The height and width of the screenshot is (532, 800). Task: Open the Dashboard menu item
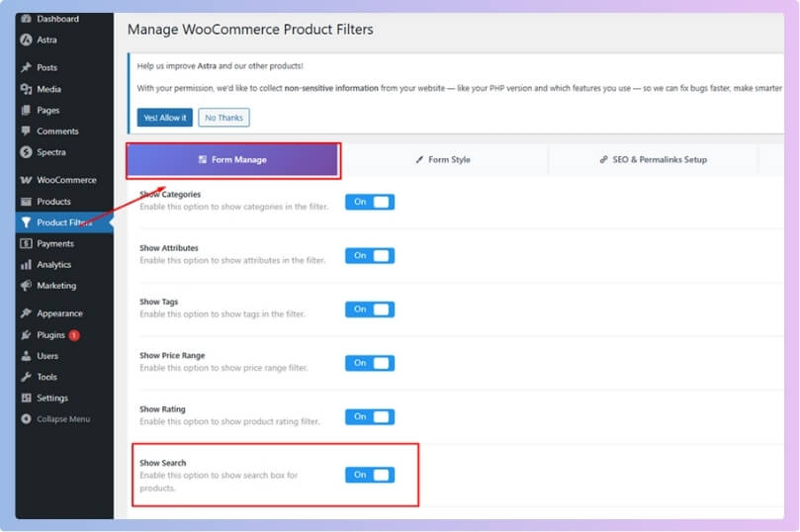pyautogui.click(x=64, y=19)
